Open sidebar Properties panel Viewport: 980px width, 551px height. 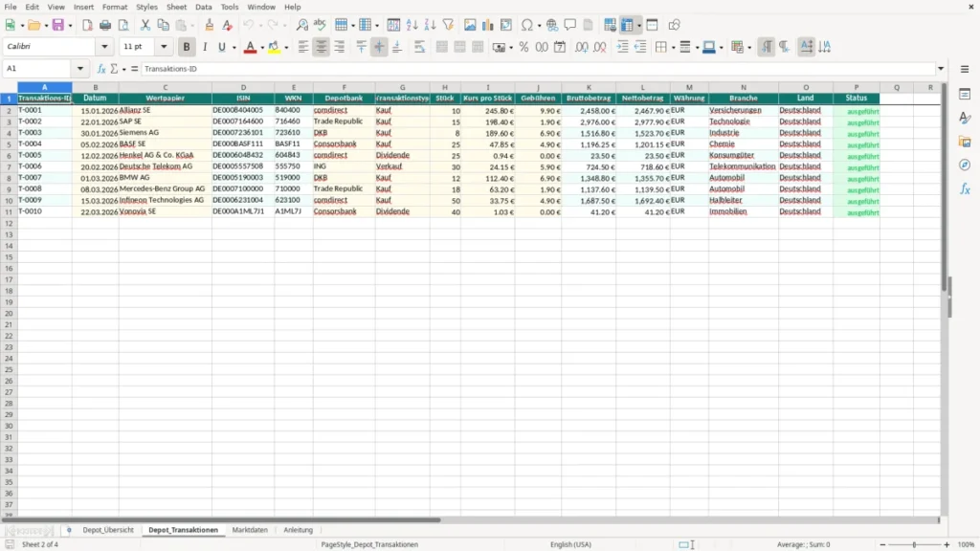965,94
